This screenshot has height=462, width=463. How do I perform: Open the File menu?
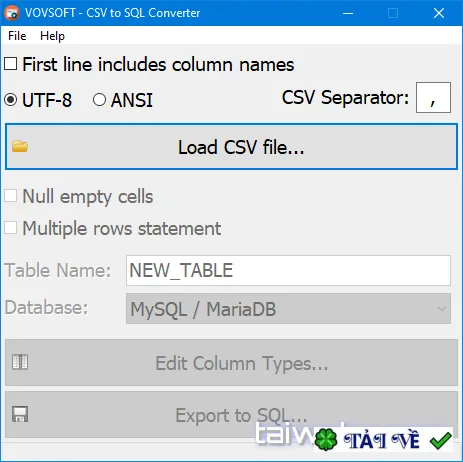coord(17,36)
